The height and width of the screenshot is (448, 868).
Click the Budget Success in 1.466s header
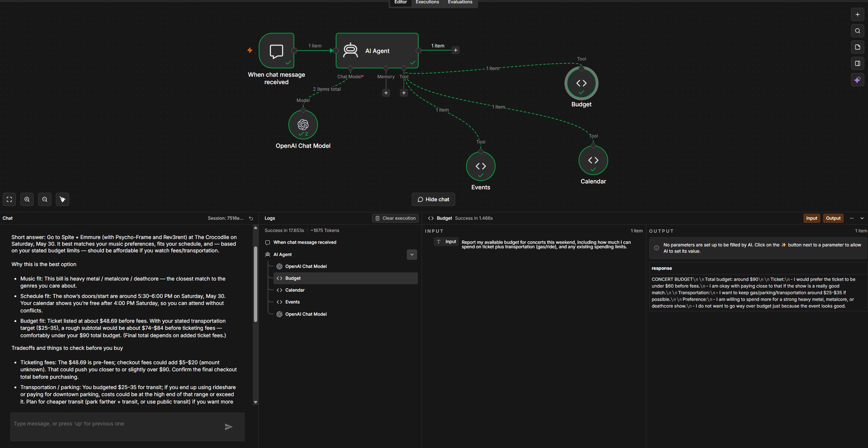tap(460, 218)
